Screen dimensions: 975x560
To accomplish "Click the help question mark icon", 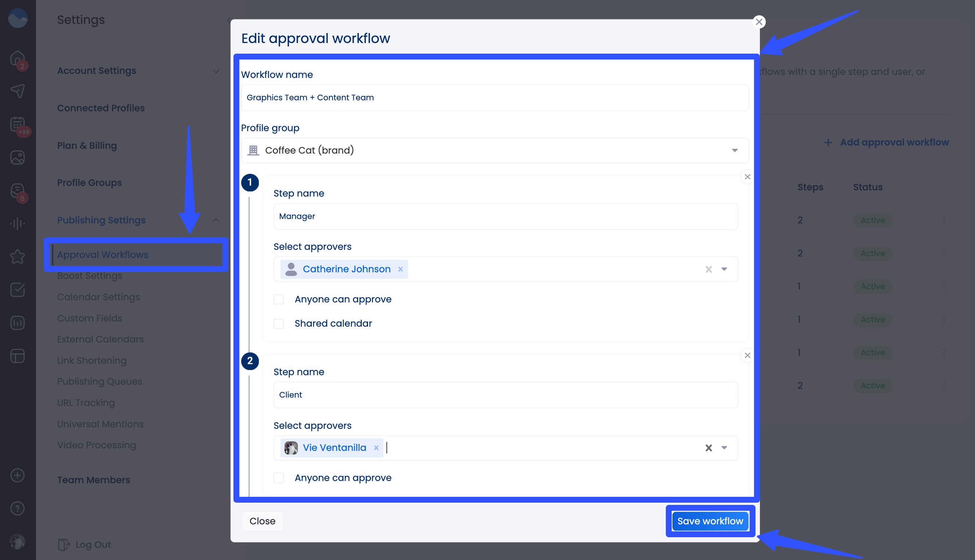I will click(x=18, y=509).
